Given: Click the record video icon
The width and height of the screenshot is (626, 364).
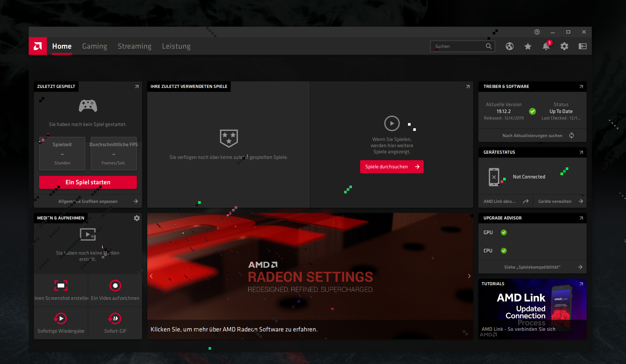Looking at the screenshot, I should (115, 286).
